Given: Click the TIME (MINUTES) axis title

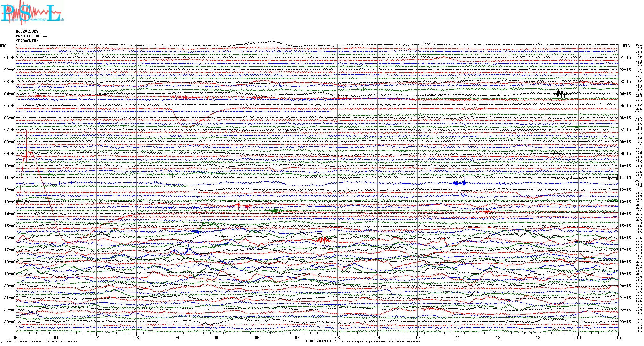Looking at the screenshot, I should [321, 341].
